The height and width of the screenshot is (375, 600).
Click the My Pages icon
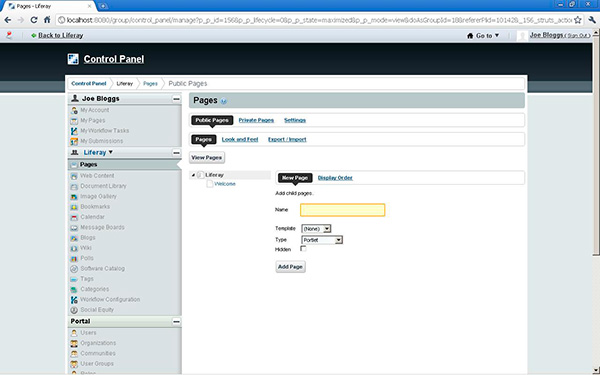pyautogui.click(x=74, y=121)
